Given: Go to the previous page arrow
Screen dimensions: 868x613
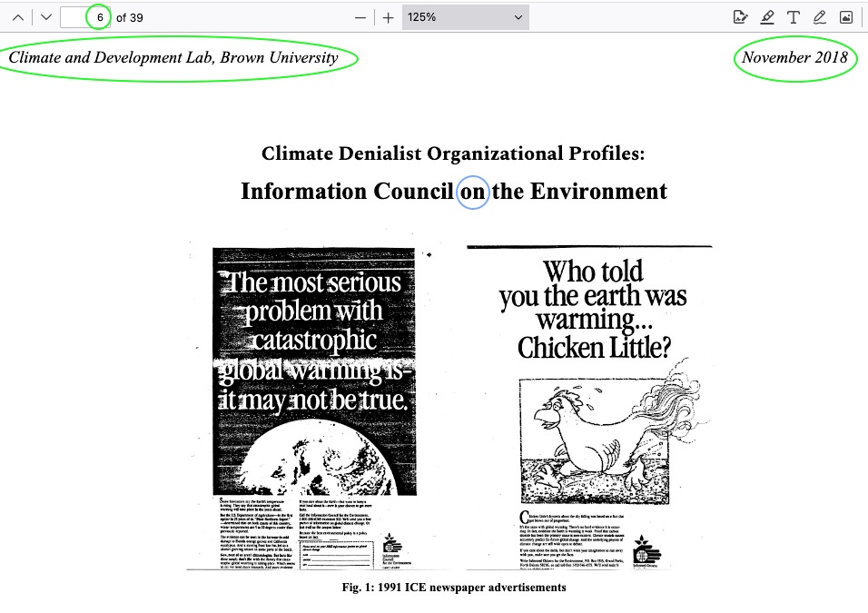Looking at the screenshot, I should [x=18, y=17].
